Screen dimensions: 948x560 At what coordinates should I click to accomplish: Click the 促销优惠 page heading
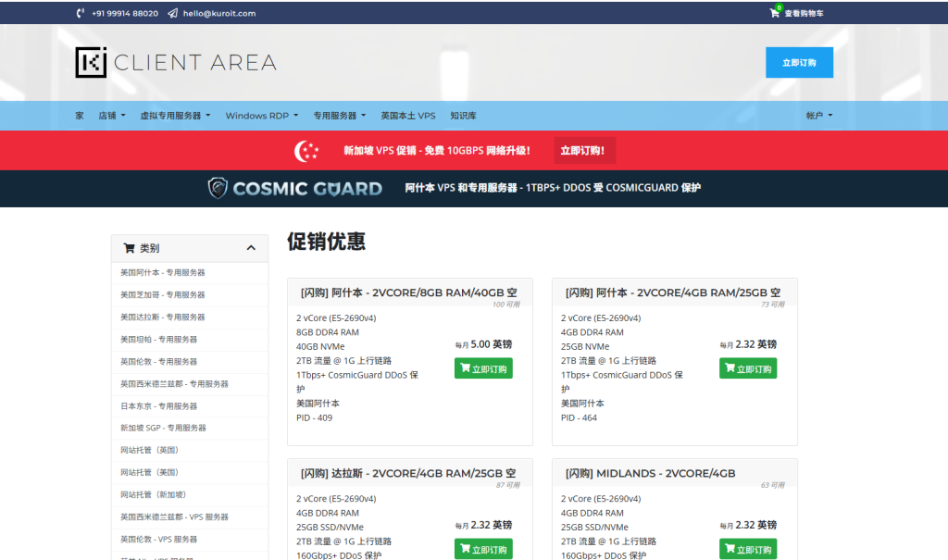(x=327, y=242)
